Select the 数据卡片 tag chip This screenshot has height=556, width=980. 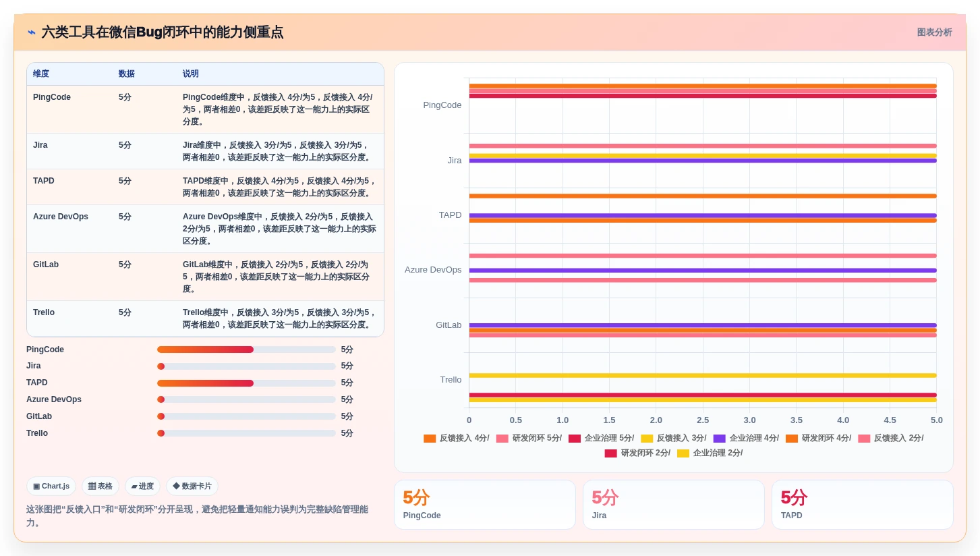click(x=192, y=486)
